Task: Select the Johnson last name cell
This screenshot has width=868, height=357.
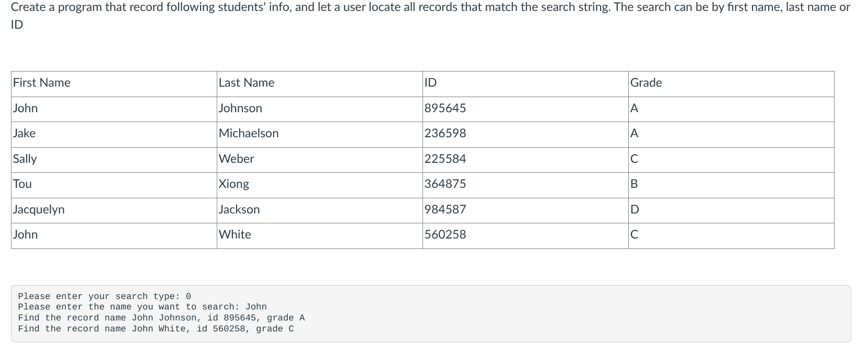Action: click(240, 109)
